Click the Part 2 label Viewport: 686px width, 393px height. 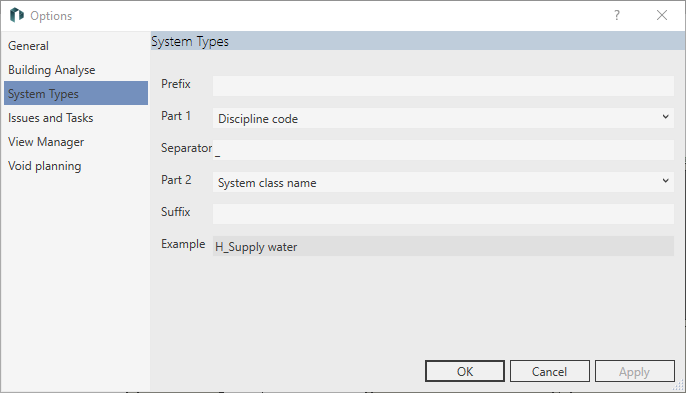click(176, 179)
